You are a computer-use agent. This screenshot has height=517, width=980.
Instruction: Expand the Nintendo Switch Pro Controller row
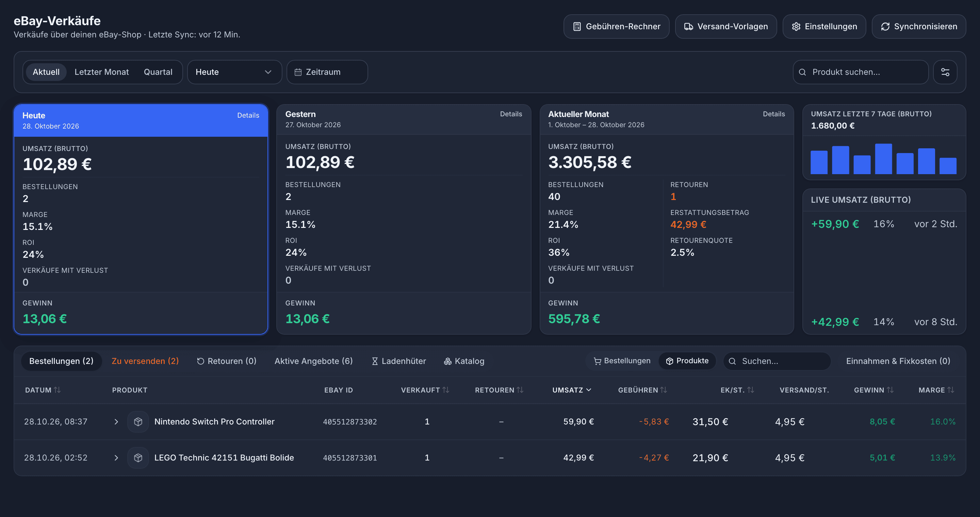pyautogui.click(x=116, y=421)
